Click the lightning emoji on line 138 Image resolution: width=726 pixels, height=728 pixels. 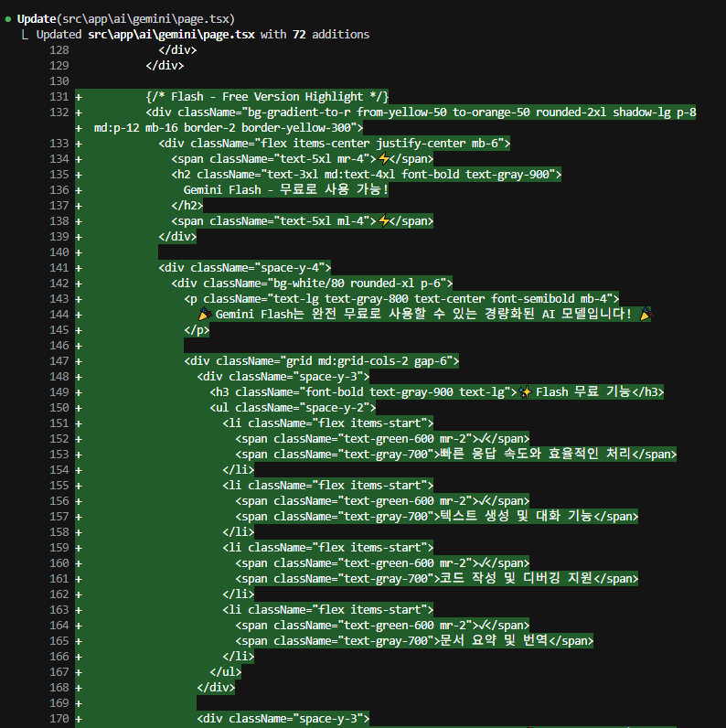pos(384,220)
